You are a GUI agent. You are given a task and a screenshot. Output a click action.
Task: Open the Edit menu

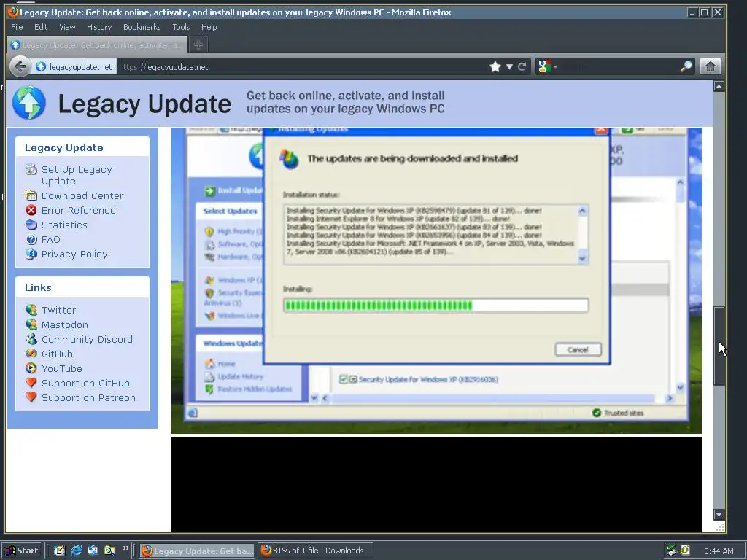pyautogui.click(x=41, y=27)
